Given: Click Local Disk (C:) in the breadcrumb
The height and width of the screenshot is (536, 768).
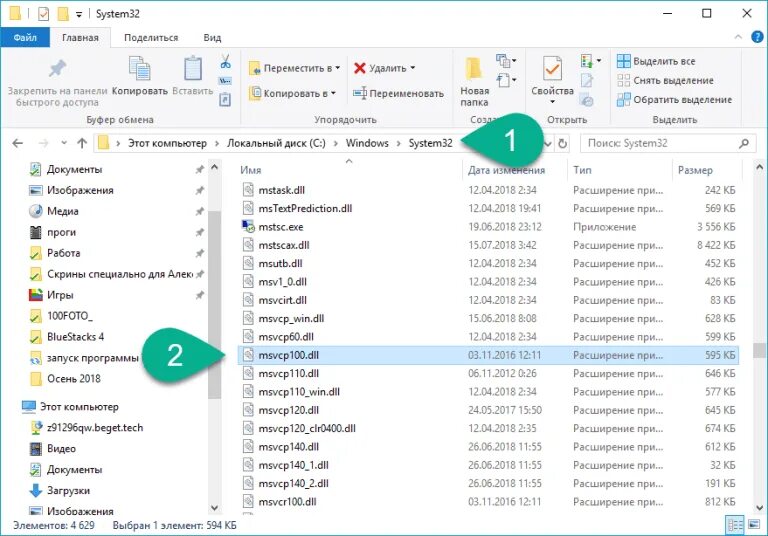Looking at the screenshot, I should coord(276,143).
